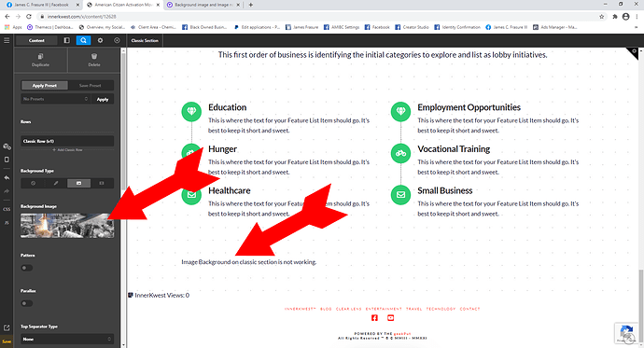644x348 pixels.
Task: Duplicate the classic section
Action: click(x=40, y=60)
